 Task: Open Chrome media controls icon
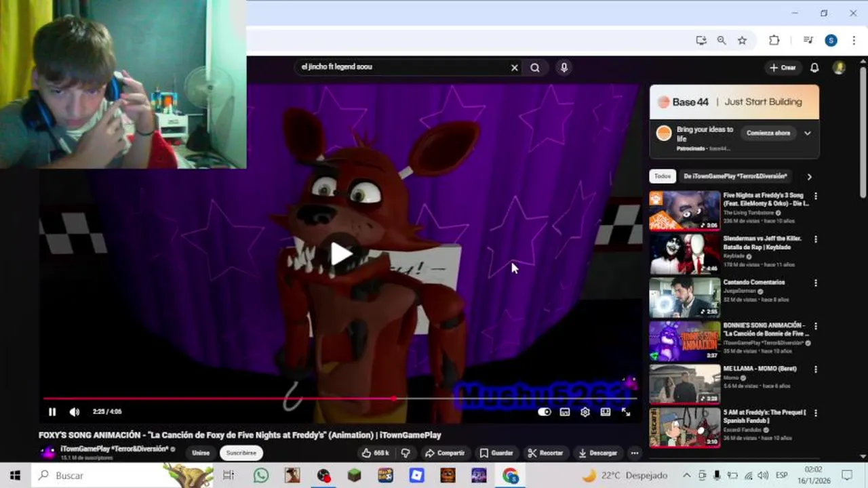coord(808,41)
